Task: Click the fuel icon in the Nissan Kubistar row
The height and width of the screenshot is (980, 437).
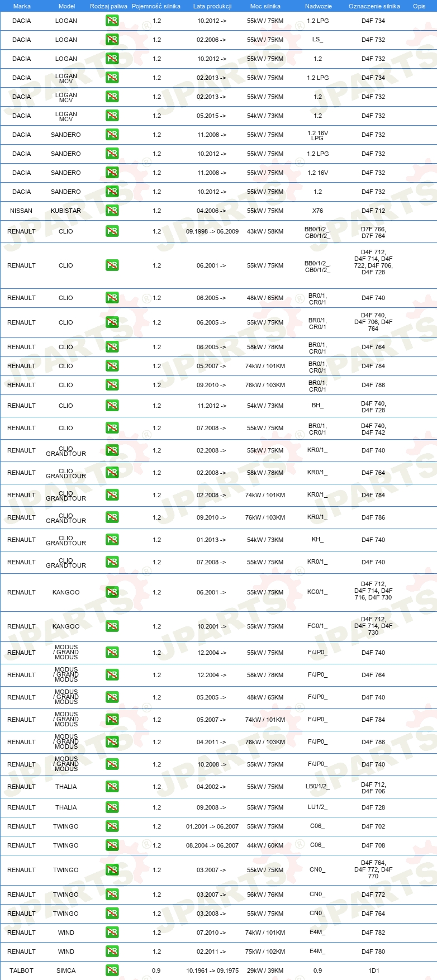Action: [112, 211]
